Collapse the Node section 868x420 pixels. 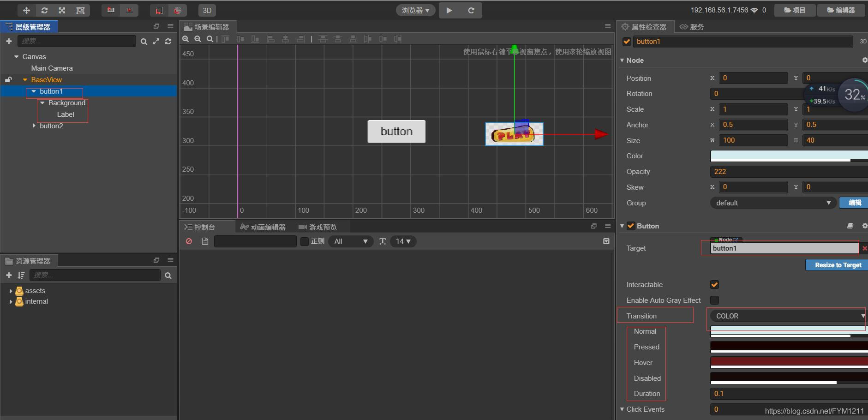(x=622, y=60)
